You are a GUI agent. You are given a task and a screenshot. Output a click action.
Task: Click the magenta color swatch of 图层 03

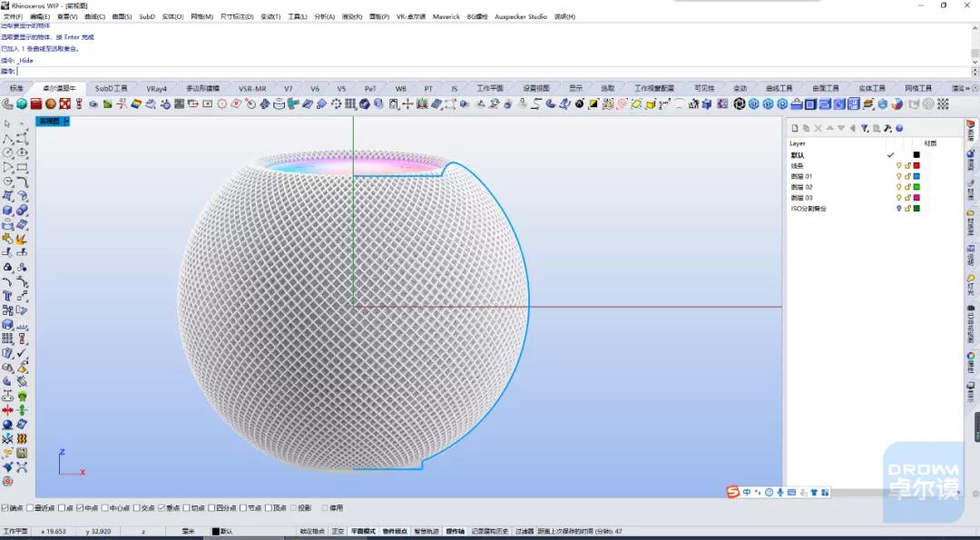[916, 198]
